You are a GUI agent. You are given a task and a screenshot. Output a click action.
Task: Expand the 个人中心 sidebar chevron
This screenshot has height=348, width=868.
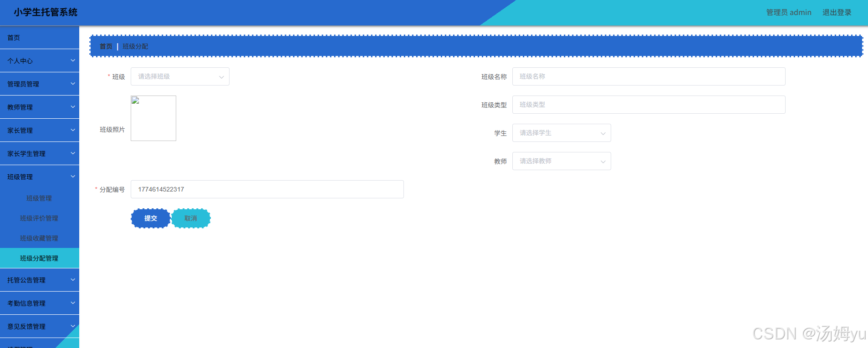(x=73, y=61)
